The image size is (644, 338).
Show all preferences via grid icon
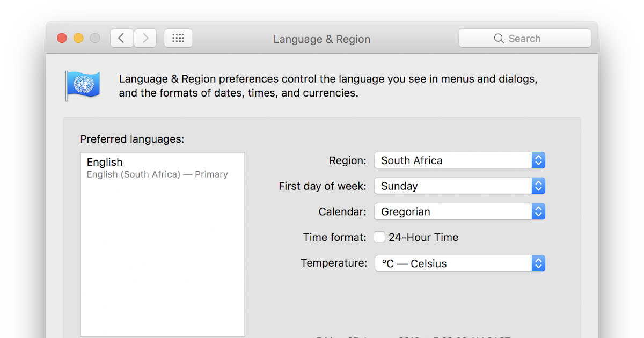[x=178, y=38]
